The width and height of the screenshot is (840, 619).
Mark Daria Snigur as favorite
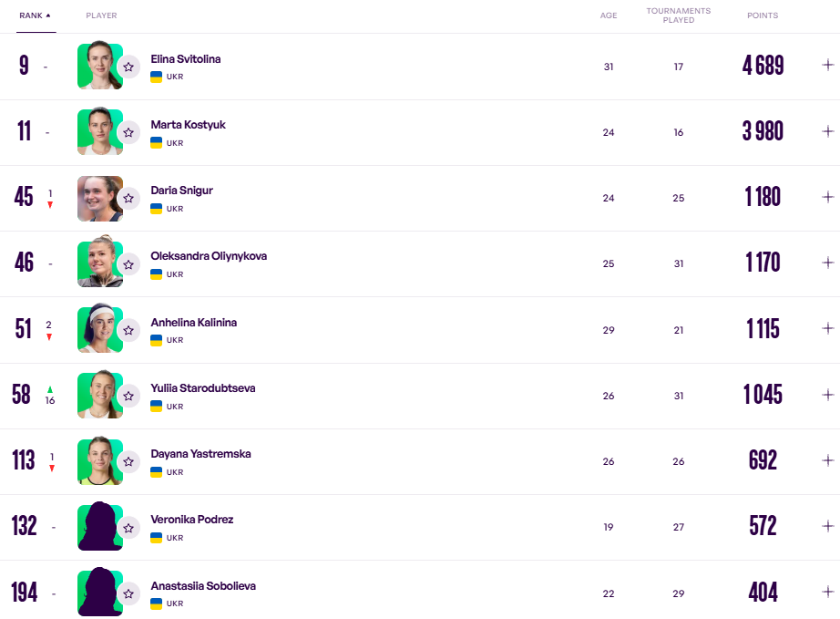point(128,199)
